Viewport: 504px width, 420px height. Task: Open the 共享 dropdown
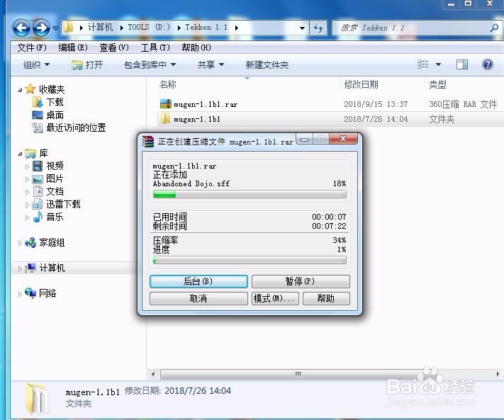click(x=211, y=65)
